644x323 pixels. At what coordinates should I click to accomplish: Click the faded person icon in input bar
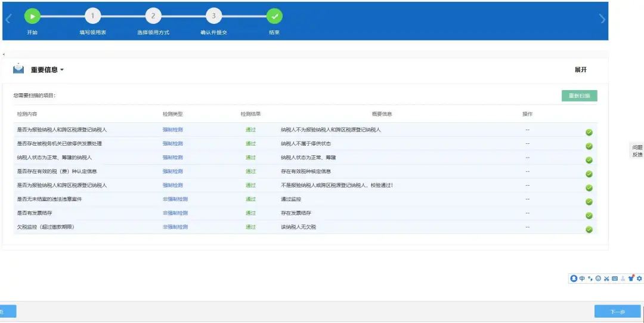pos(623,279)
